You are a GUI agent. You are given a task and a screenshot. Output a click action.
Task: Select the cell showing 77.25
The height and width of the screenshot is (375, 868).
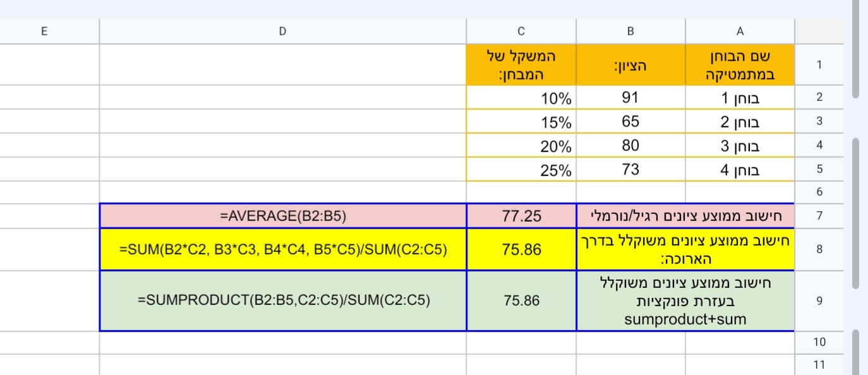pos(521,216)
